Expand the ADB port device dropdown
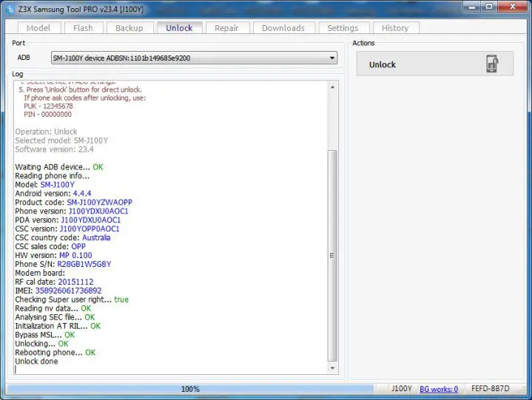 pos(332,58)
